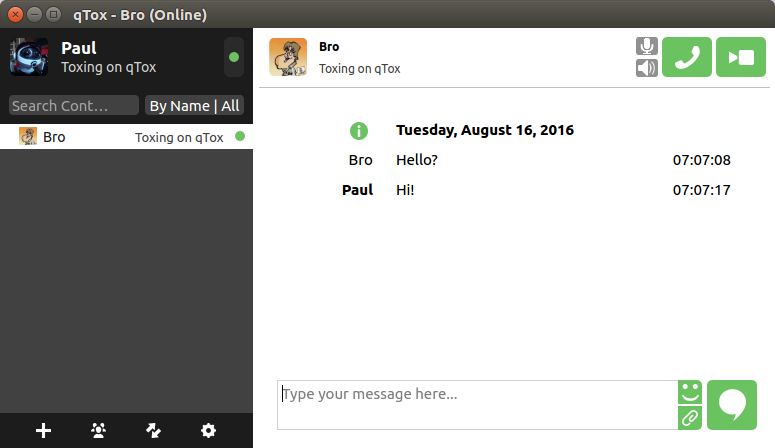The width and height of the screenshot is (775, 448).
Task: Toggle the microphone mute button
Action: pyautogui.click(x=646, y=46)
